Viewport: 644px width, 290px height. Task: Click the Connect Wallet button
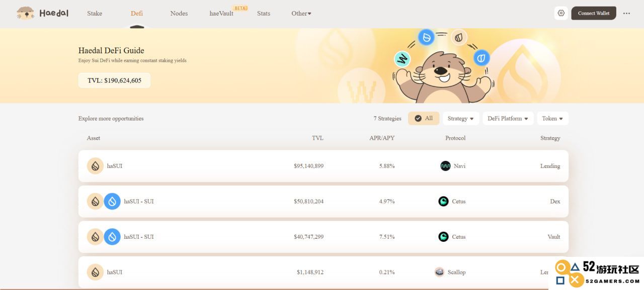(594, 13)
